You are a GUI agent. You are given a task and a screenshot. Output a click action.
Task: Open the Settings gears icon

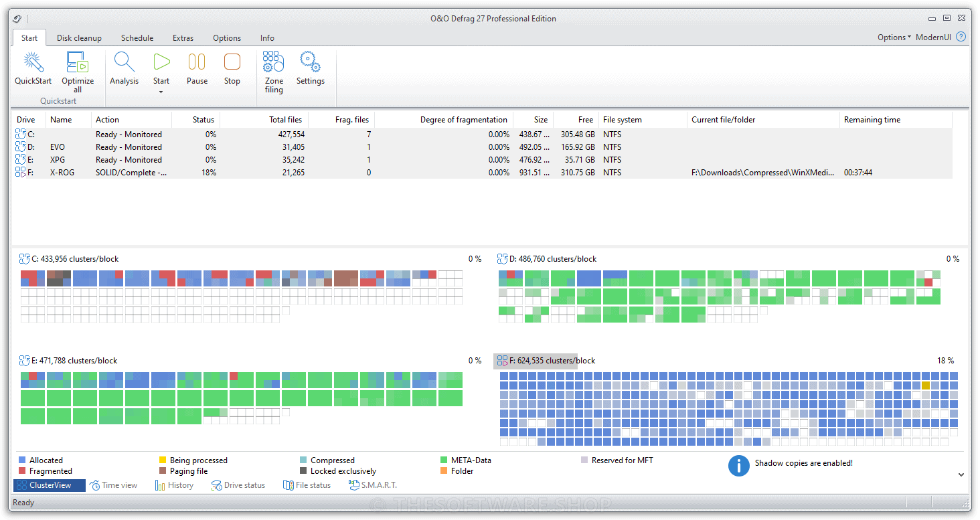pyautogui.click(x=310, y=62)
